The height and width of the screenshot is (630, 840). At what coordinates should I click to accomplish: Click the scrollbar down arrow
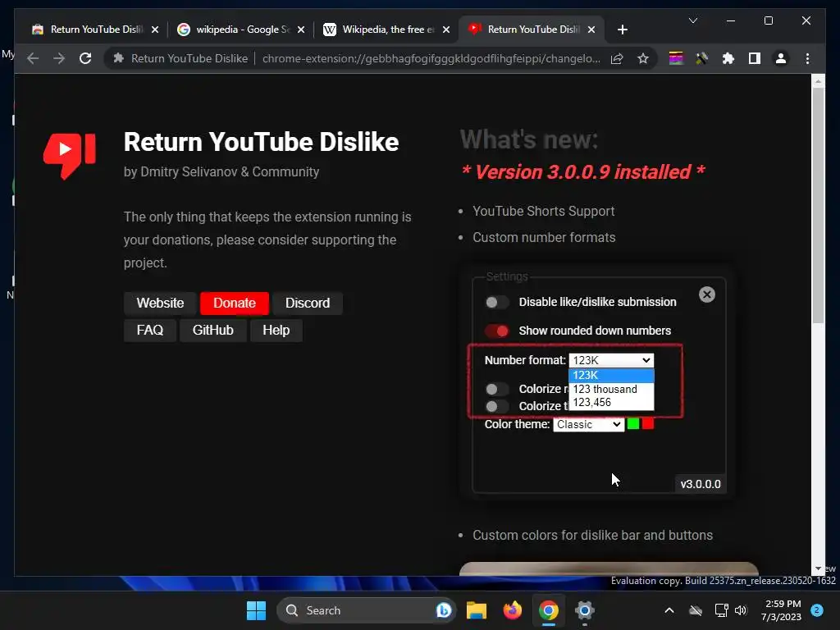818,569
